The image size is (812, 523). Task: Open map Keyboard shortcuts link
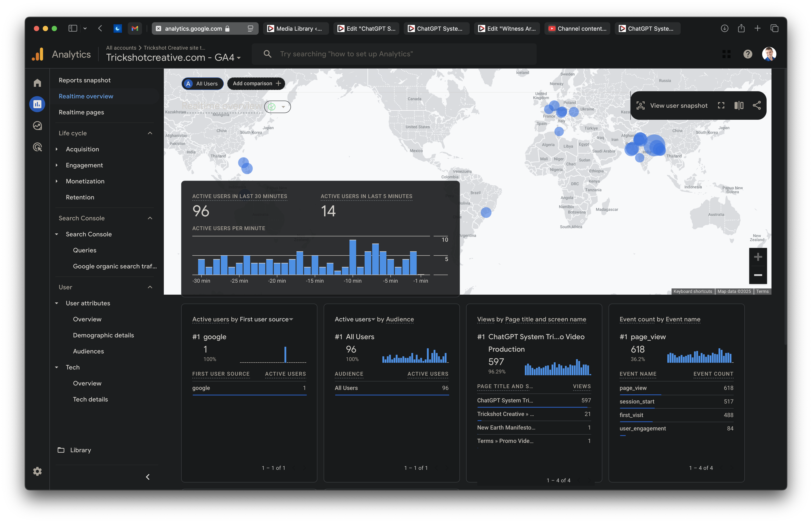(693, 291)
